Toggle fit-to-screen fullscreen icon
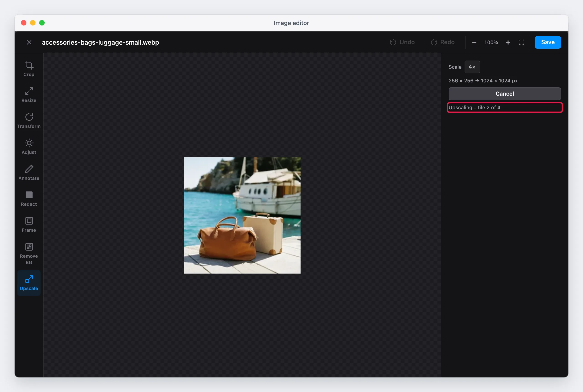The image size is (583, 392). tap(521, 43)
